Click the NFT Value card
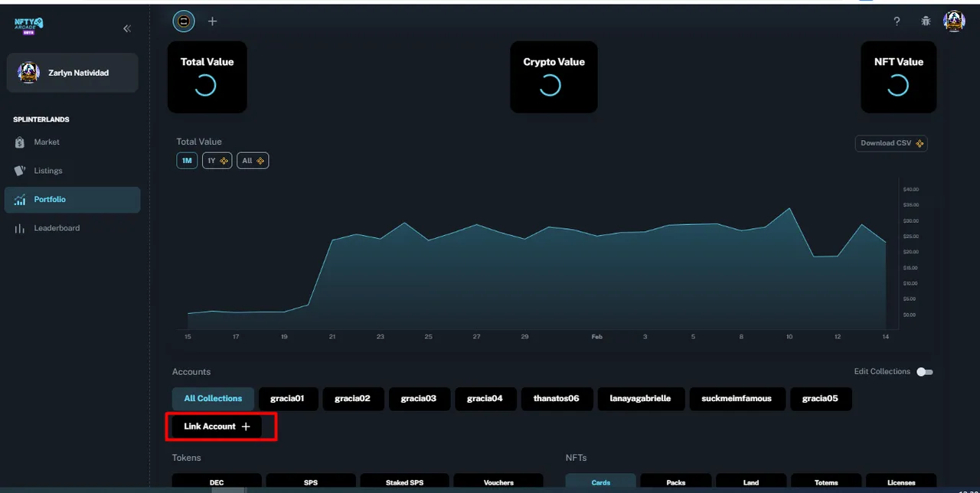The height and width of the screenshot is (493, 980). point(899,77)
